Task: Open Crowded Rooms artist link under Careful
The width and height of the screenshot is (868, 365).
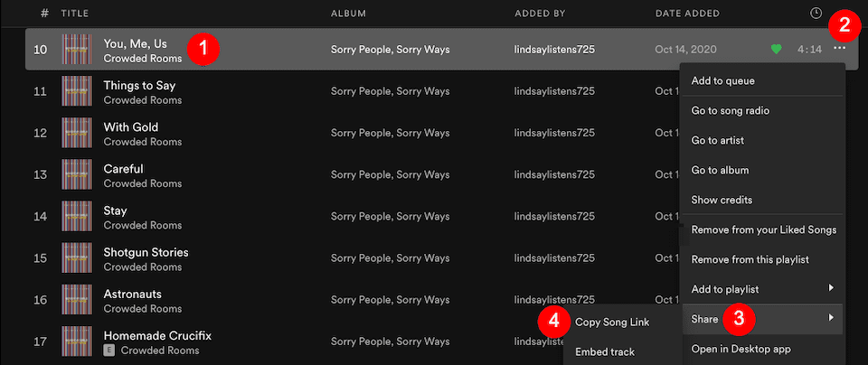Action: 142,183
